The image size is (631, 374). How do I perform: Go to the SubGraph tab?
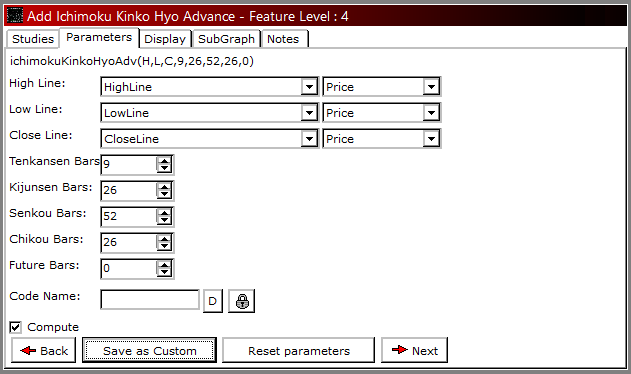226,39
